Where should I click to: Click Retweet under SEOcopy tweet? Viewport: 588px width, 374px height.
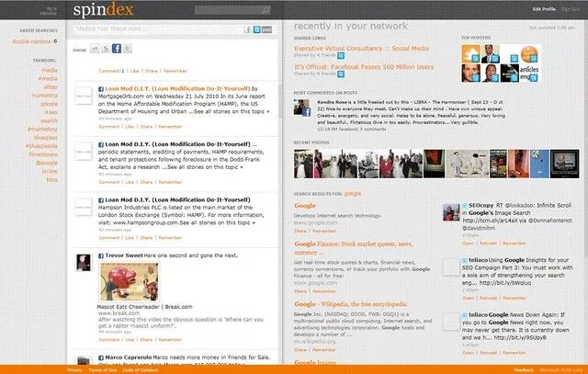pyautogui.click(x=488, y=244)
